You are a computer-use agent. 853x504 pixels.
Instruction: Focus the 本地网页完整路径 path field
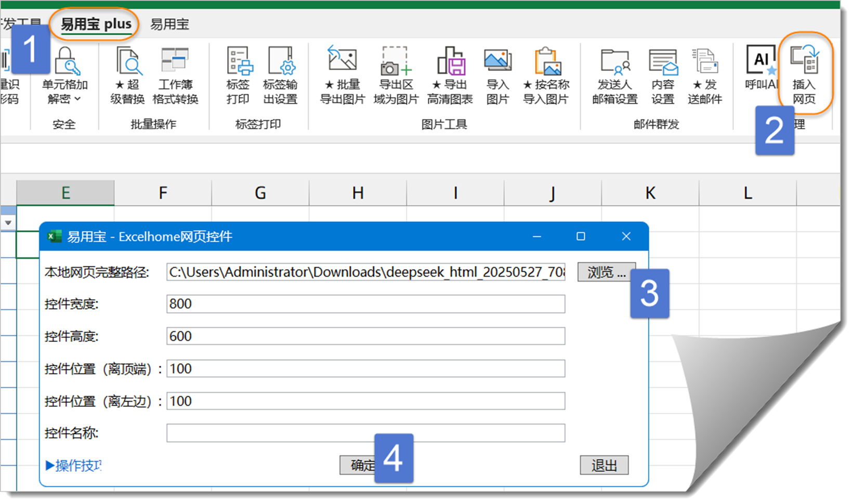click(365, 272)
